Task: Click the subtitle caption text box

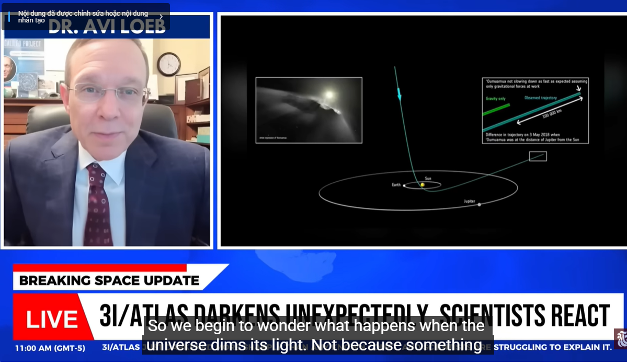Action: pyautogui.click(x=318, y=336)
